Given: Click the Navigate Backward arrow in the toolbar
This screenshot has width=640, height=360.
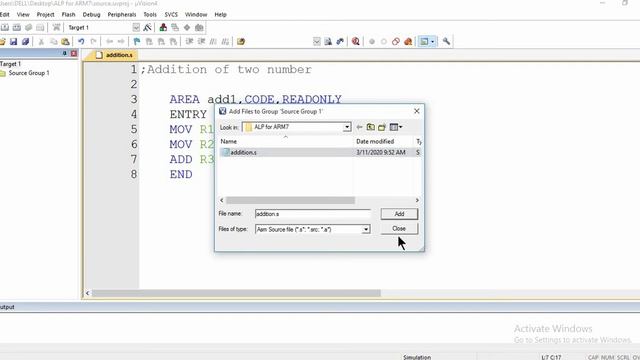Looking at the screenshot, I should 109,41.
